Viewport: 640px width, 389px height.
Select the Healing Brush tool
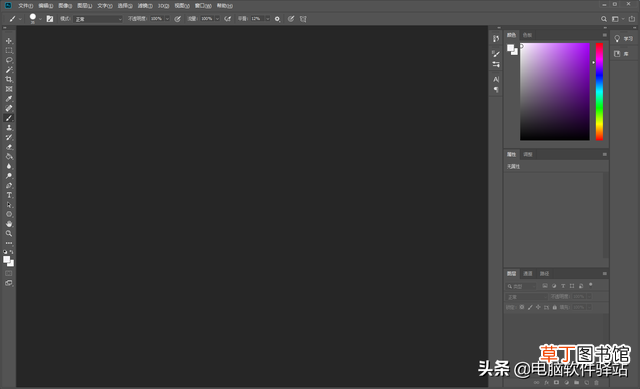coord(9,108)
